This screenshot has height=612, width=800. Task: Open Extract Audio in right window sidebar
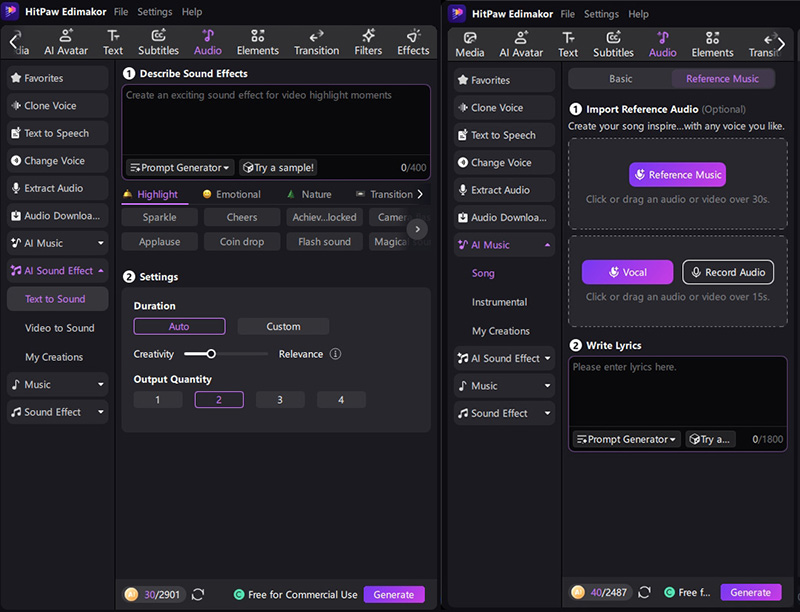(x=504, y=190)
